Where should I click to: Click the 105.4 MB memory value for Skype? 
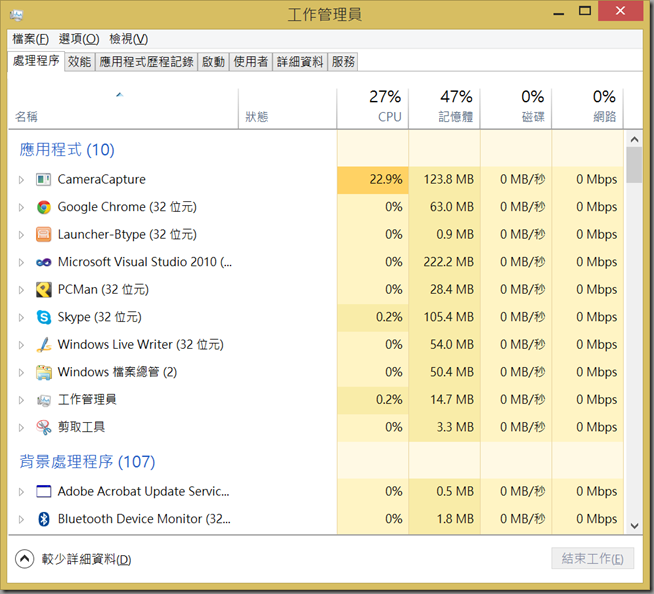[449, 317]
